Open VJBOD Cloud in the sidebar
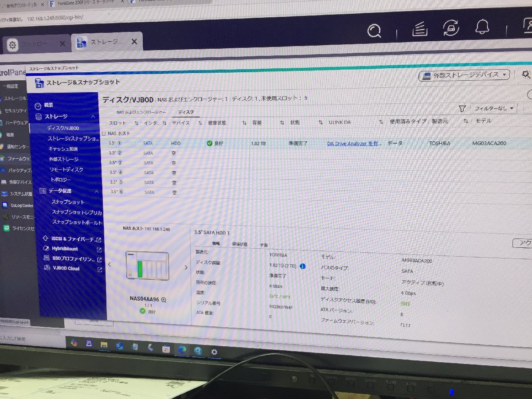Screen dimensions: 532x399 coord(66,269)
